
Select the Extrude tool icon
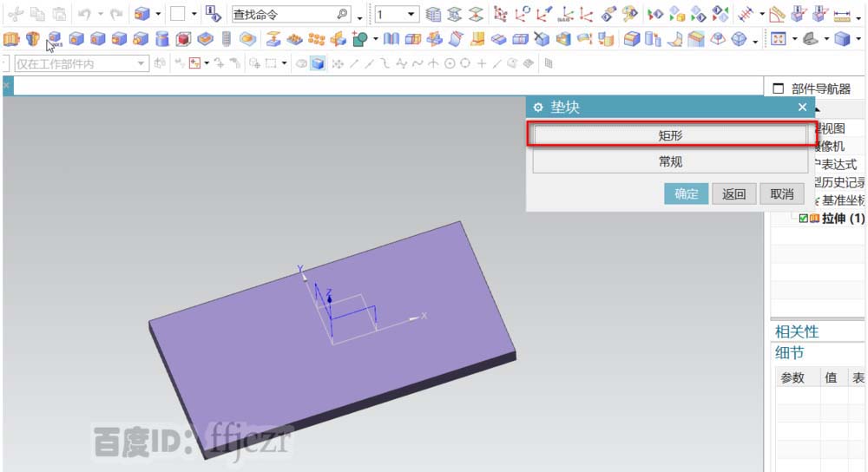click(11, 39)
